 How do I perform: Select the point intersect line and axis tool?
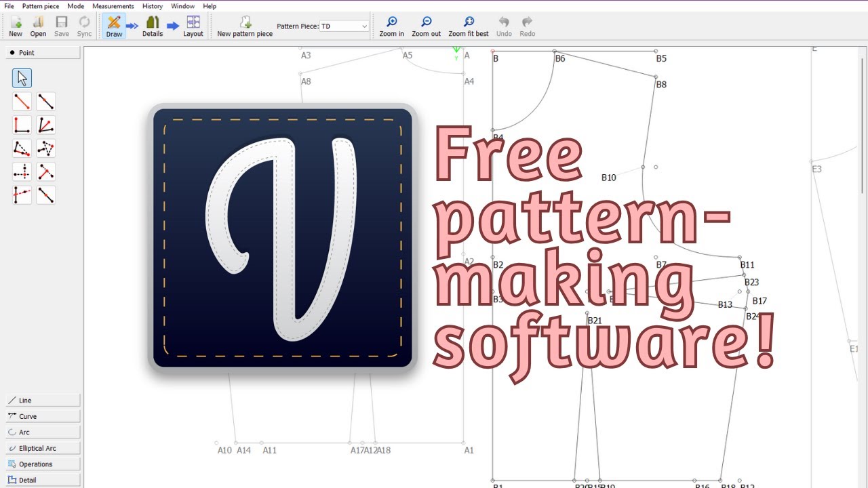[x=22, y=195]
